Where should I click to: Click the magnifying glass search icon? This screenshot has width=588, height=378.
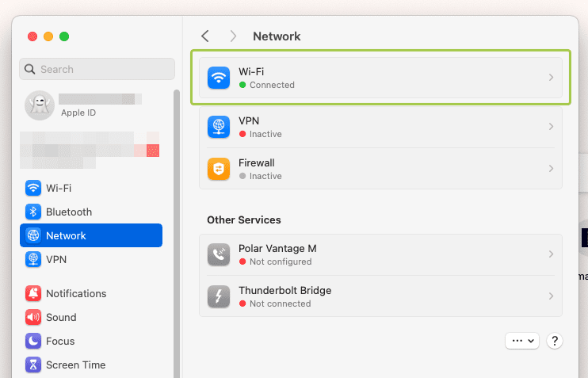click(x=29, y=69)
